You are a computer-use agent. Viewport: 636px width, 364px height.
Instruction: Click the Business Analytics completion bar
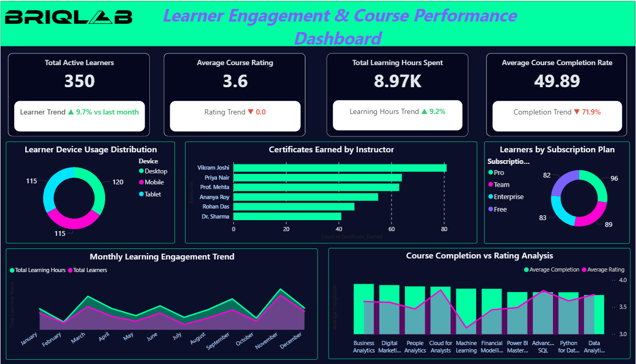[x=364, y=309]
